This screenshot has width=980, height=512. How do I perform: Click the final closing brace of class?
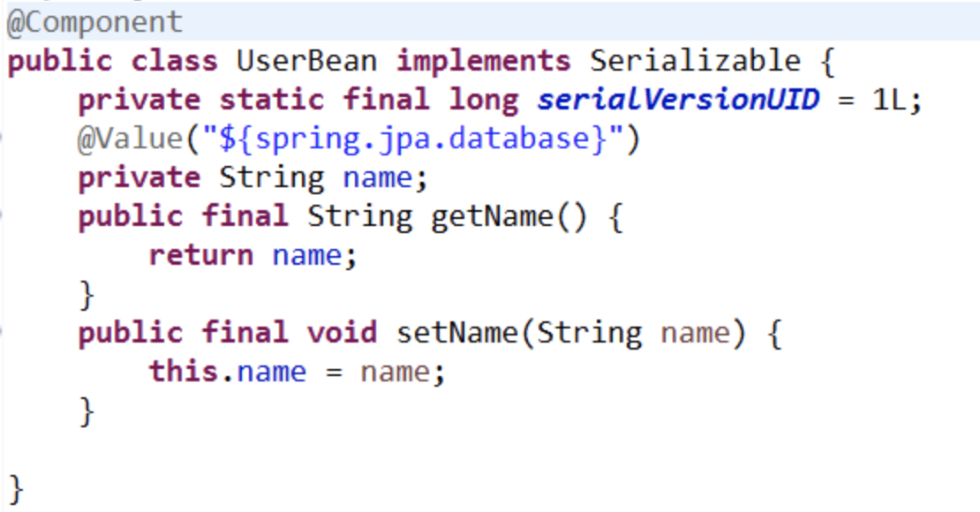[16, 489]
